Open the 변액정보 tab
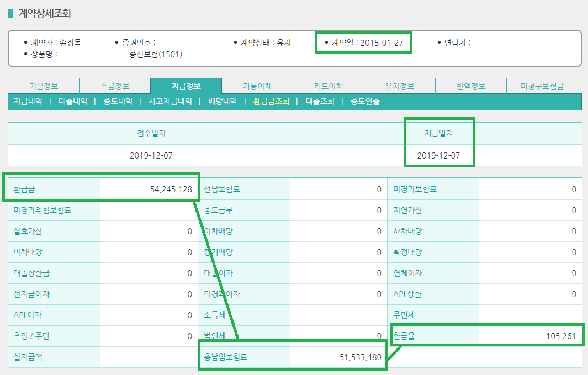Image resolution: width=588 pixels, height=375 pixels. pyautogui.click(x=471, y=86)
